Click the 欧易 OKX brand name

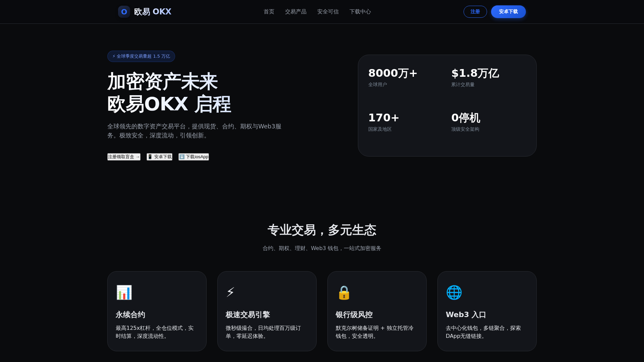(x=153, y=12)
